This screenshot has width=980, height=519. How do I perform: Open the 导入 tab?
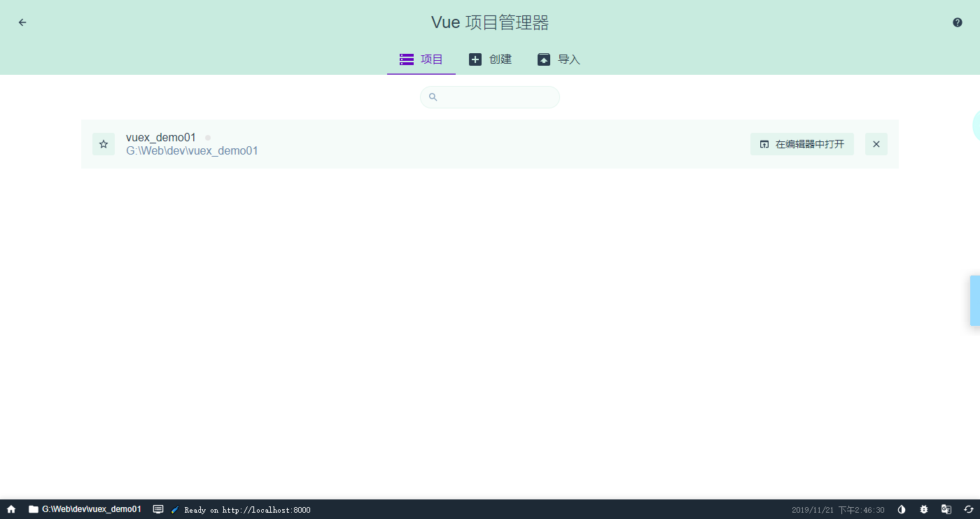click(559, 59)
